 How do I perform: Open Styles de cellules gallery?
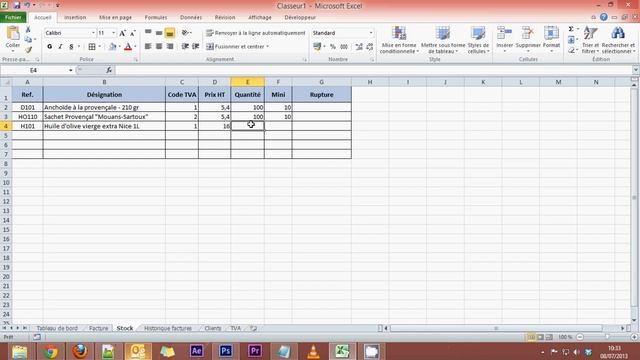478,40
